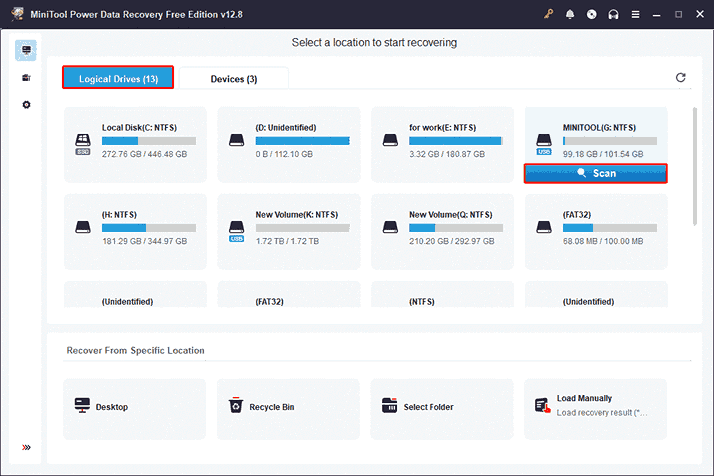Open the hamburger menu
This screenshot has height=476, width=714.
point(635,15)
